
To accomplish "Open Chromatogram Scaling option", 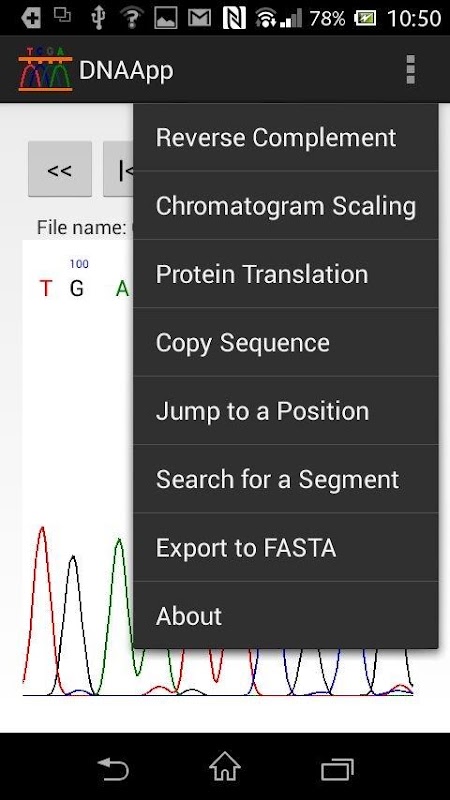I will click(x=286, y=206).
